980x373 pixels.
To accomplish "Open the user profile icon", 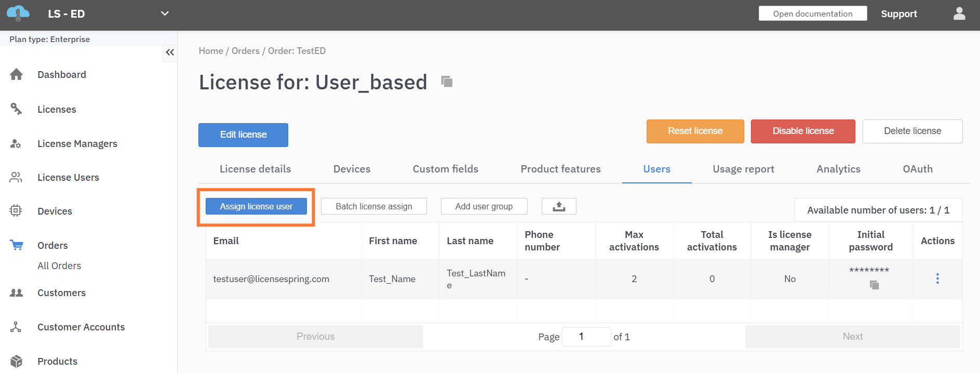I will [x=959, y=14].
